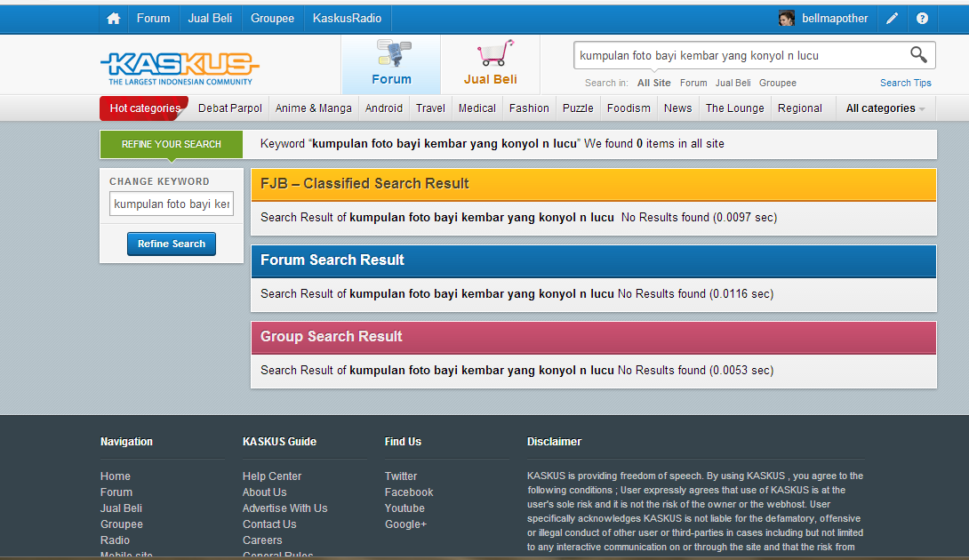Expand the All categories dropdown

[885, 108]
